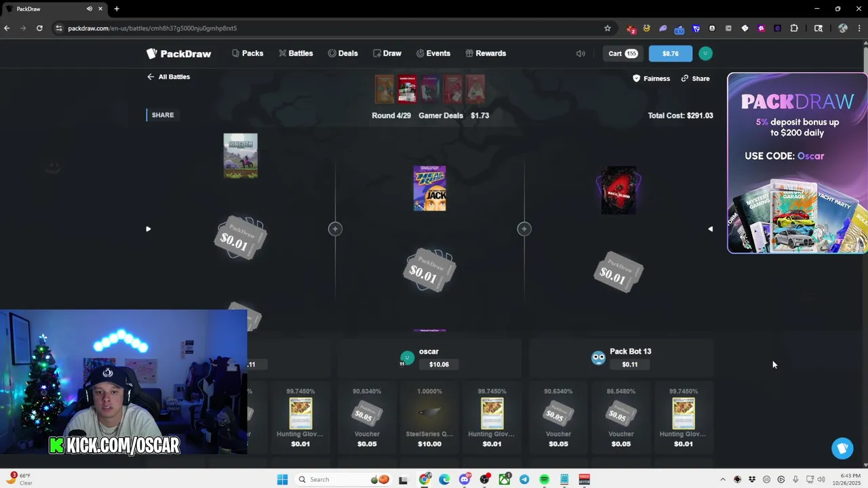Click the Share link icon button
The image size is (868, 488).
[x=695, y=79]
